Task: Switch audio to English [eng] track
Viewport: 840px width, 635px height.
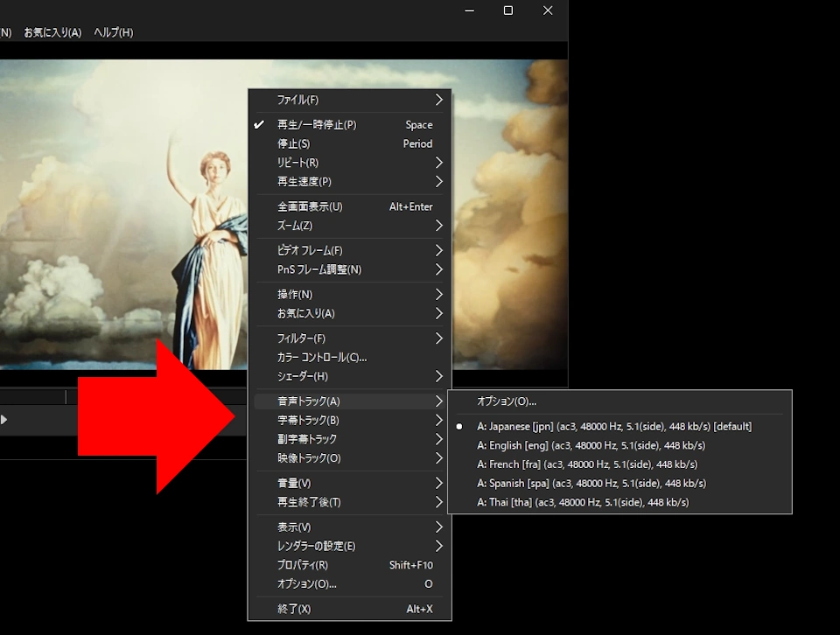Action: pos(619,445)
